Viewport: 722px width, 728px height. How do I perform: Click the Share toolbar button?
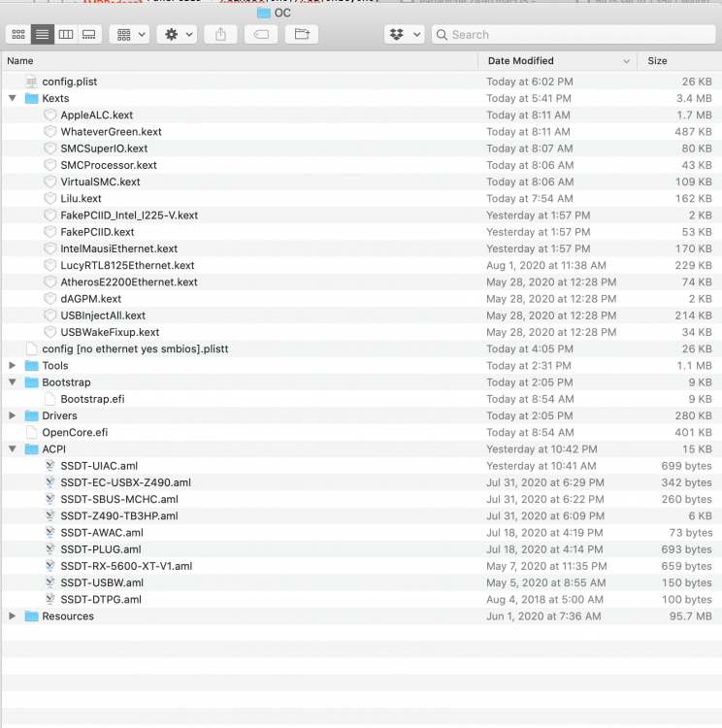click(220, 34)
